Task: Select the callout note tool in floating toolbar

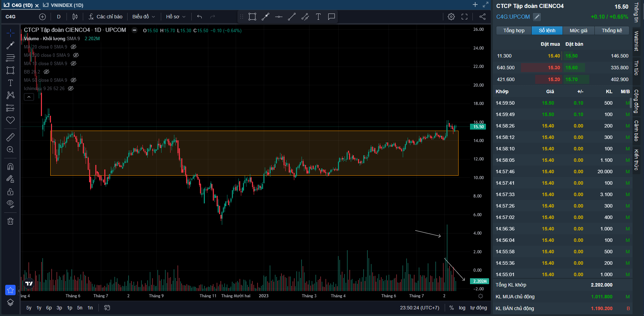Action: (331, 17)
